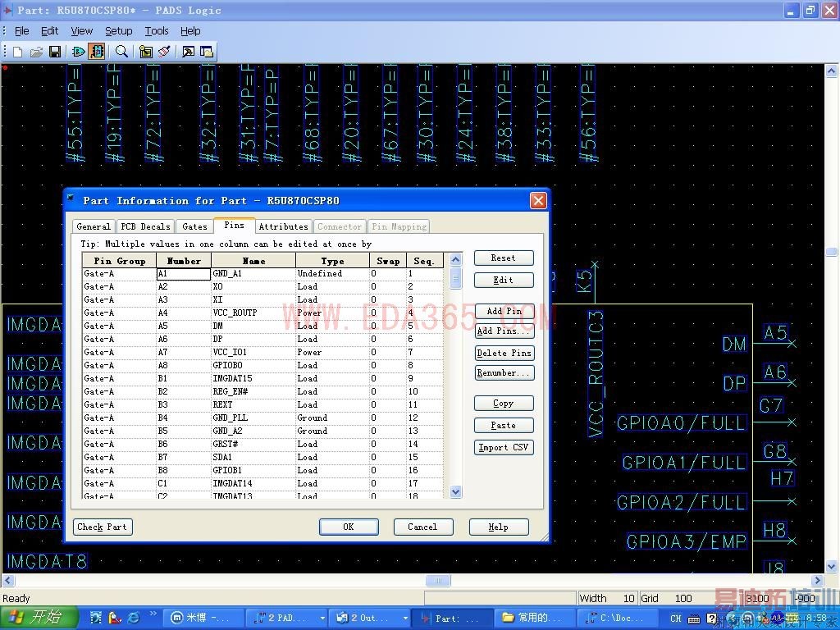Click the Add Pins... button
This screenshot has width=840, height=630.
point(504,331)
